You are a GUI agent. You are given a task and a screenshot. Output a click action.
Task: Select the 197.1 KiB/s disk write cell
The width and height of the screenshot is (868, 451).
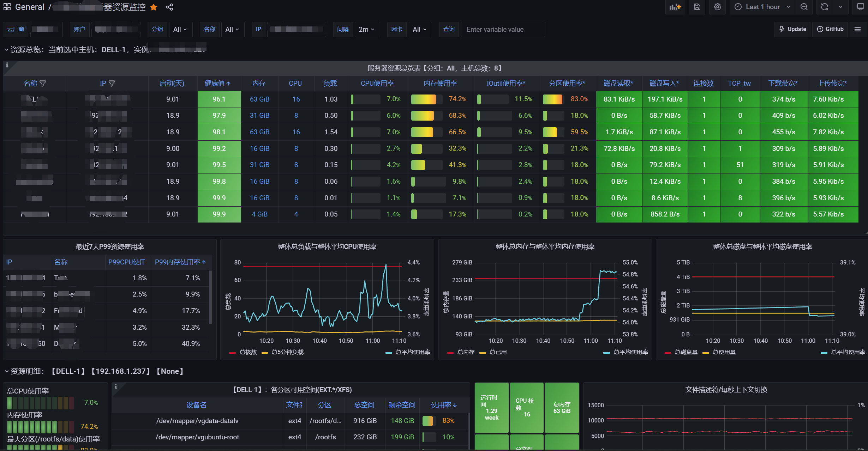665,99
